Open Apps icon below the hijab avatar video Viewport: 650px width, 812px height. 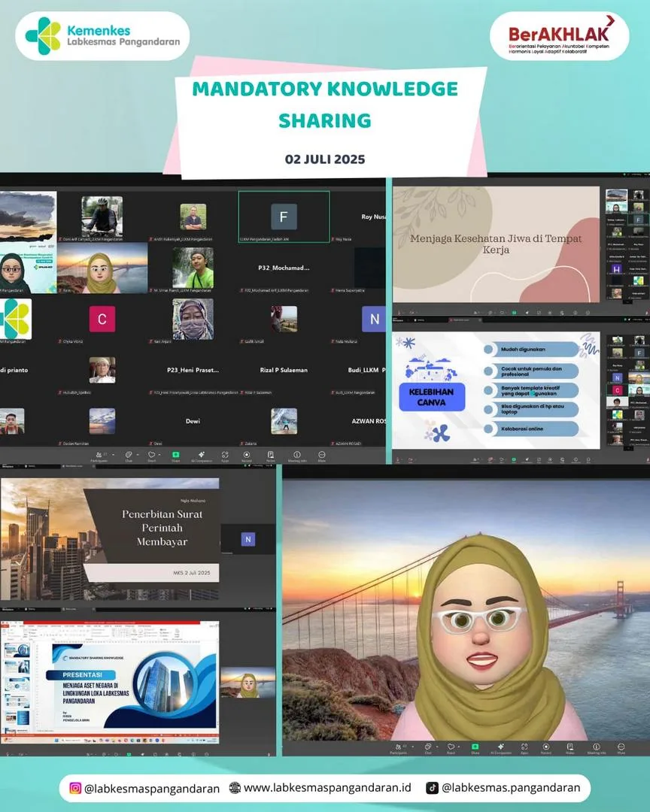tap(524, 748)
